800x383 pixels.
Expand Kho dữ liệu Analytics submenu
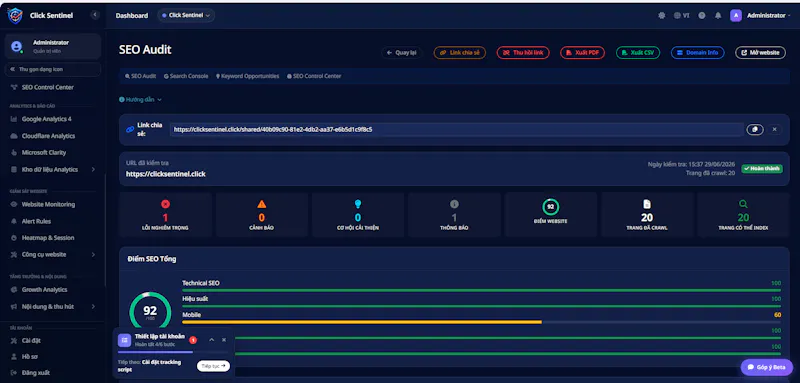tap(53, 169)
